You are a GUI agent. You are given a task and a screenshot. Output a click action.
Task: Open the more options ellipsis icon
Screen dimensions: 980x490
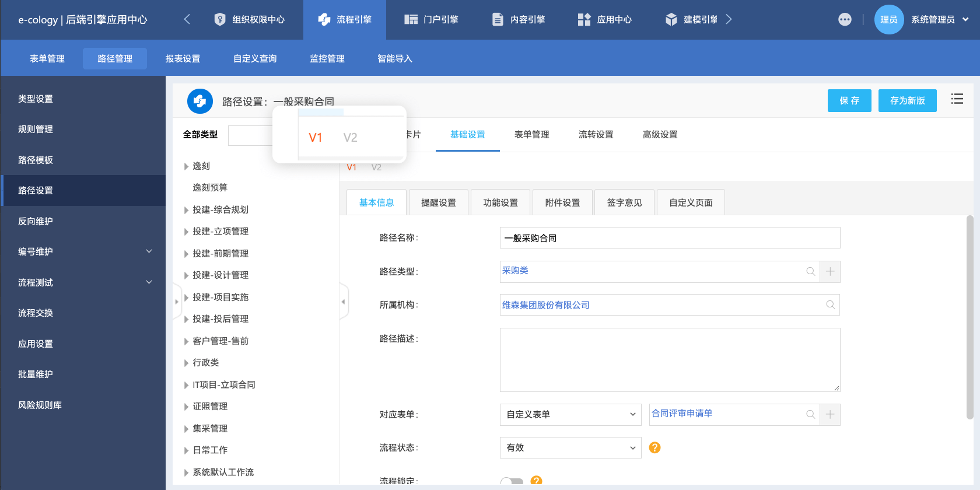[845, 19]
